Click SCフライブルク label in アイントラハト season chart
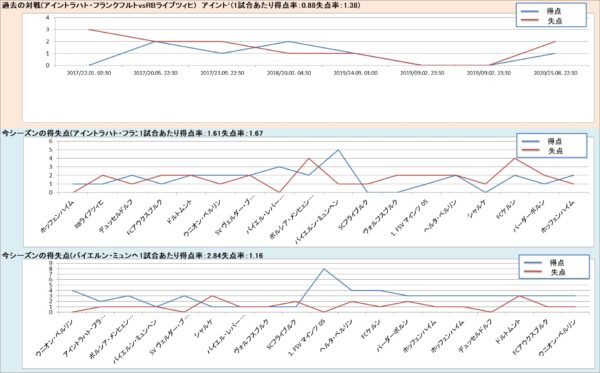The height and width of the screenshot is (373, 600). pos(354,214)
